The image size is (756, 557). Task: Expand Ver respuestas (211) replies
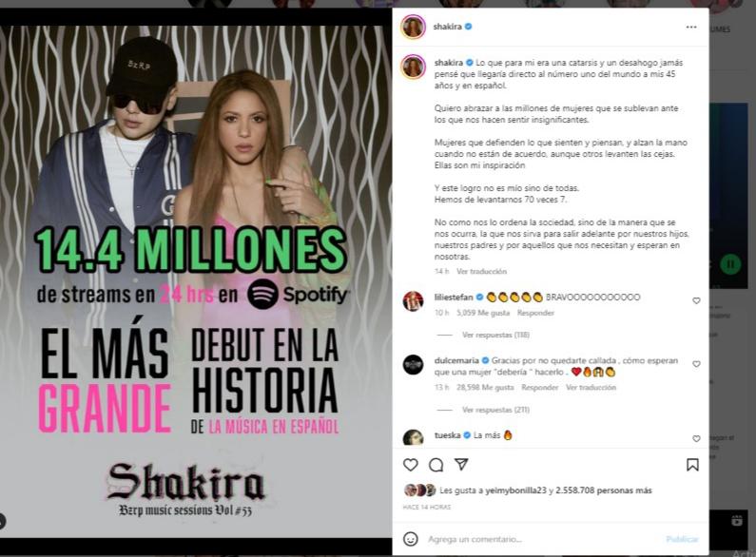point(495,410)
